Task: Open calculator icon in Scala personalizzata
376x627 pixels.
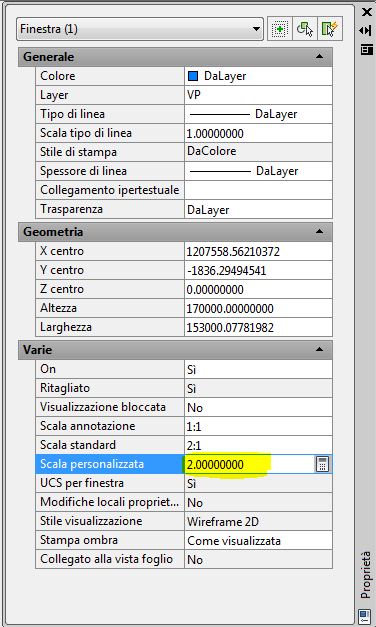Action: (x=322, y=464)
